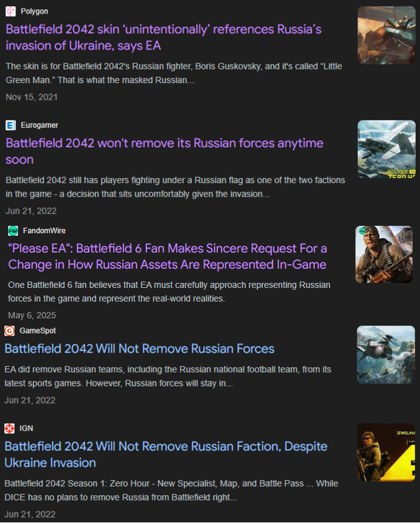420x523 pixels.
Task: Click the GameSpot helicopter thumbnail
Action: tap(386, 354)
